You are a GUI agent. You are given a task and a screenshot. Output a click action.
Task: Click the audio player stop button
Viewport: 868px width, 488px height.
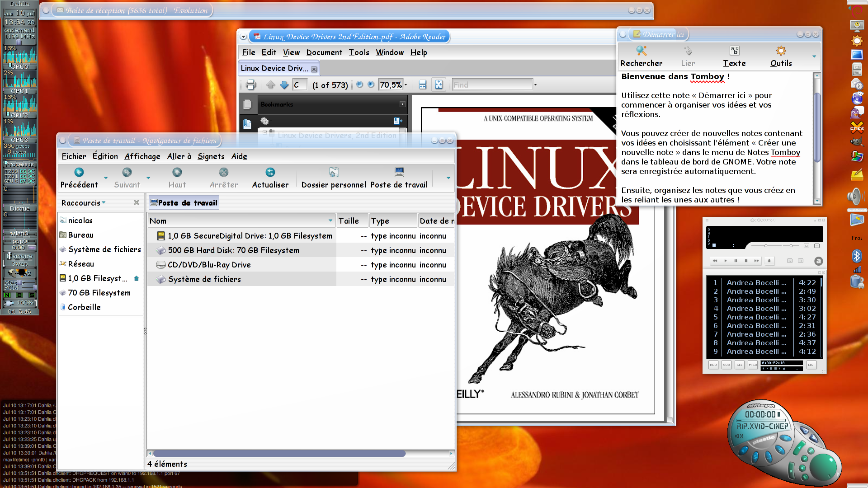pos(746,261)
